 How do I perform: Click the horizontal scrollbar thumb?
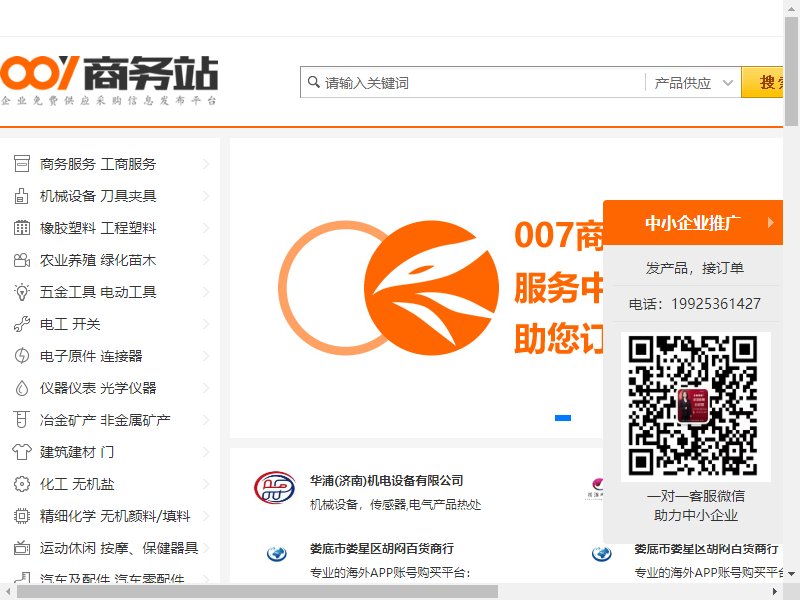click(257, 592)
